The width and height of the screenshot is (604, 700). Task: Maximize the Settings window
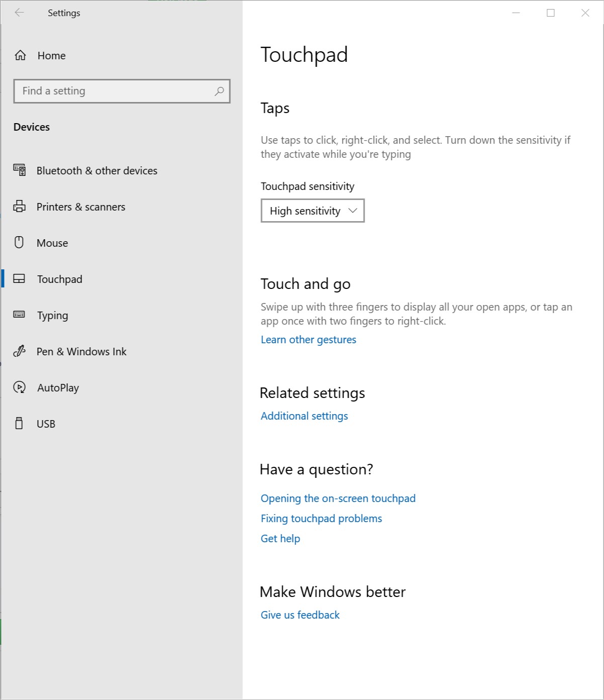coord(551,13)
